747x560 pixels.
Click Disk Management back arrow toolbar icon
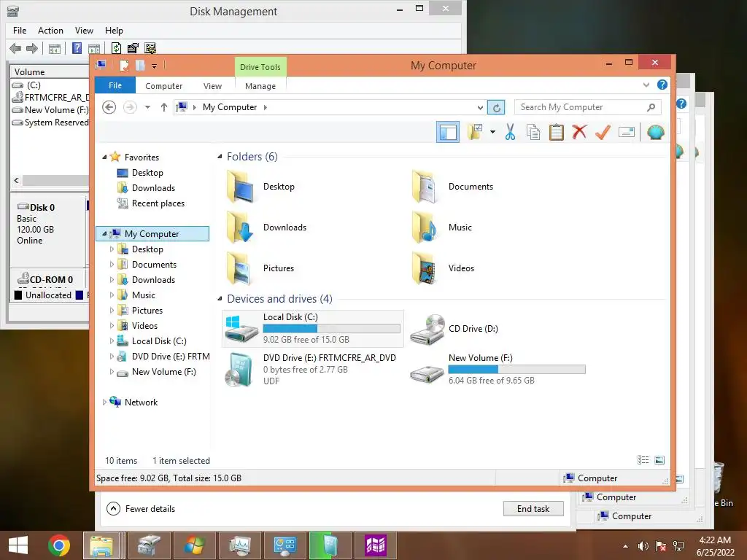[15, 48]
